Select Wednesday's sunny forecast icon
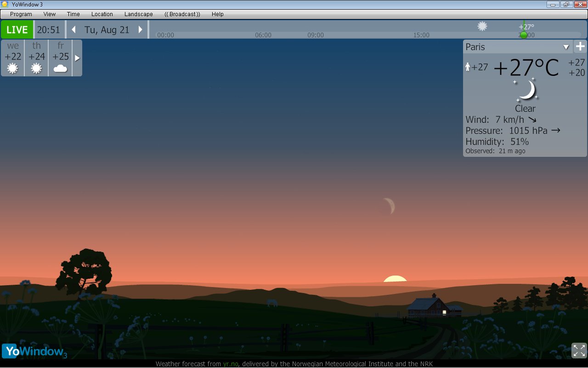The width and height of the screenshot is (588, 368). 13,69
